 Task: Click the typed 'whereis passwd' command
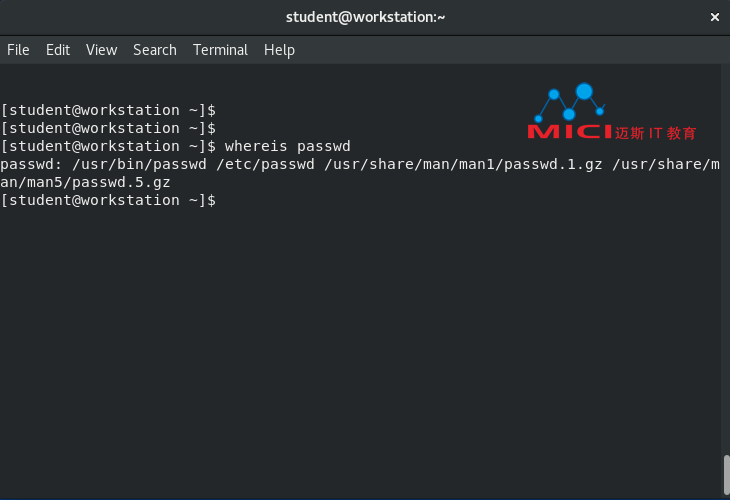(288, 146)
